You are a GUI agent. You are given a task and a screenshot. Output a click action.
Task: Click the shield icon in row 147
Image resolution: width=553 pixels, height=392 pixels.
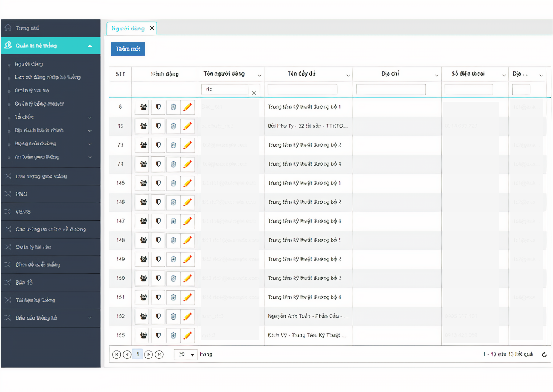coord(158,221)
